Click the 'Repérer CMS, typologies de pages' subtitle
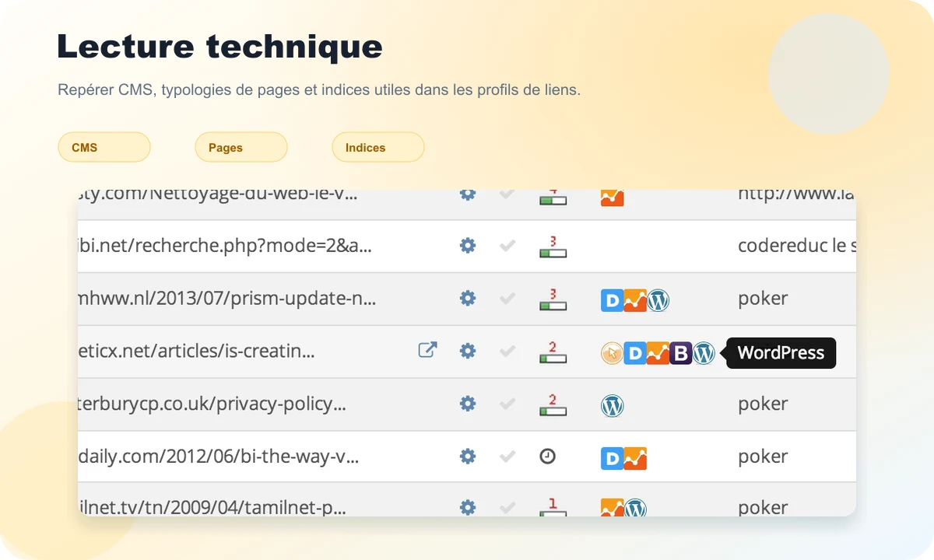This screenshot has height=560, width=934. tap(319, 90)
